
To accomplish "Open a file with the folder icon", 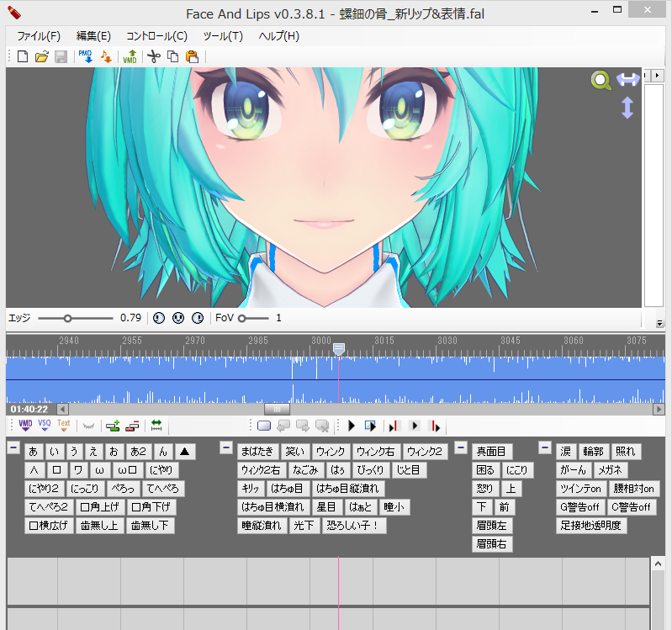I will click(x=41, y=56).
